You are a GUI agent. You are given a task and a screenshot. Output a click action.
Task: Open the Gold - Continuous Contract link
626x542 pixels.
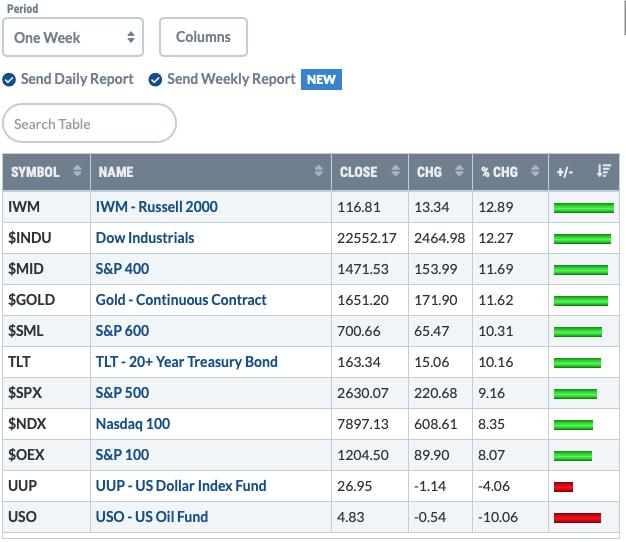point(181,300)
